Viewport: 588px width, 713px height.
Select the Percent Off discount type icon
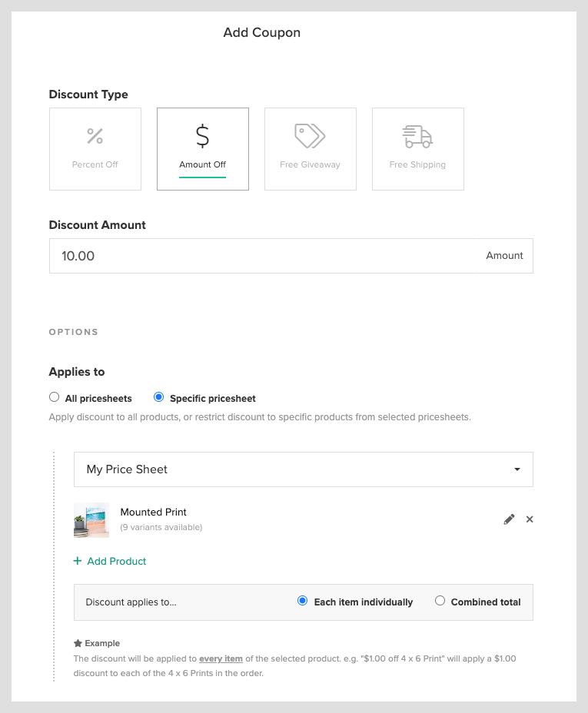(x=95, y=137)
